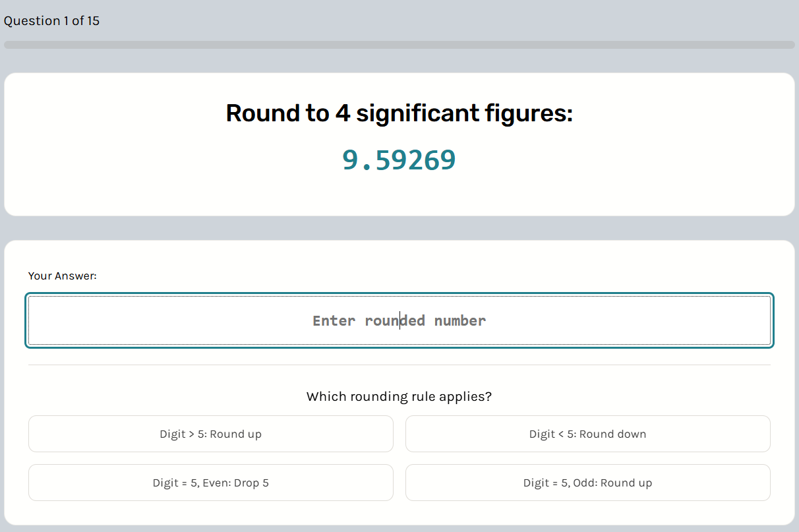Click the "Question 1 of 15" counter

click(x=51, y=20)
